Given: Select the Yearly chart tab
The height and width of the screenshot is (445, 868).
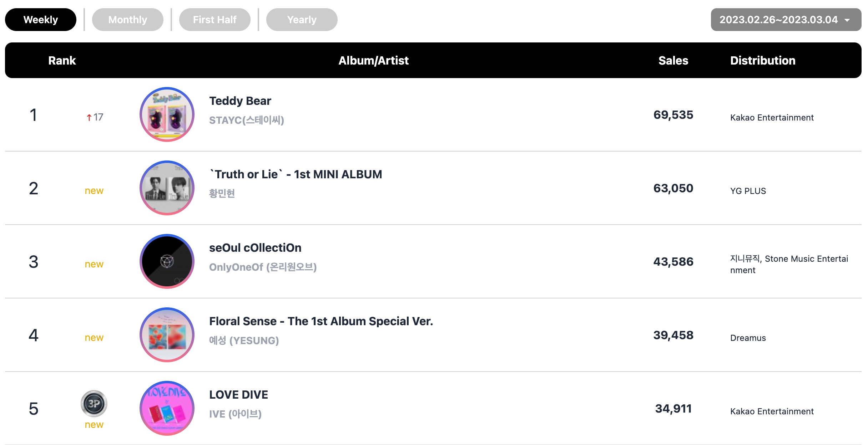Looking at the screenshot, I should [x=302, y=20].
